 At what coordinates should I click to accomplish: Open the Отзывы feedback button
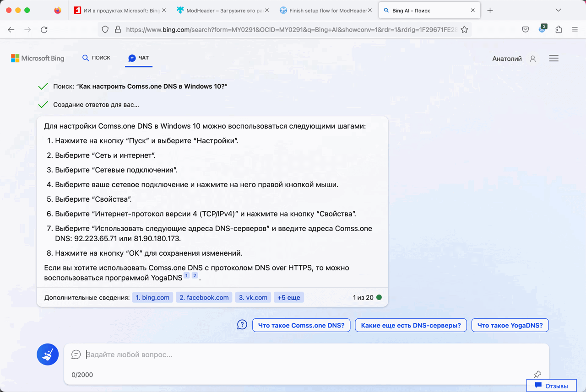coord(551,386)
